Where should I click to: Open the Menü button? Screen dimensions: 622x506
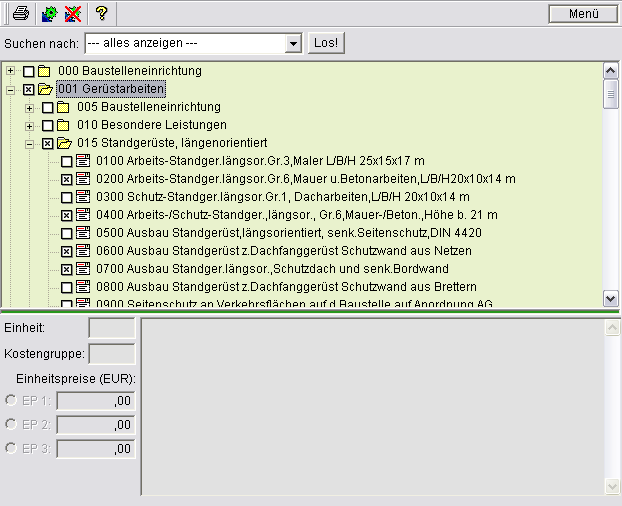[583, 14]
